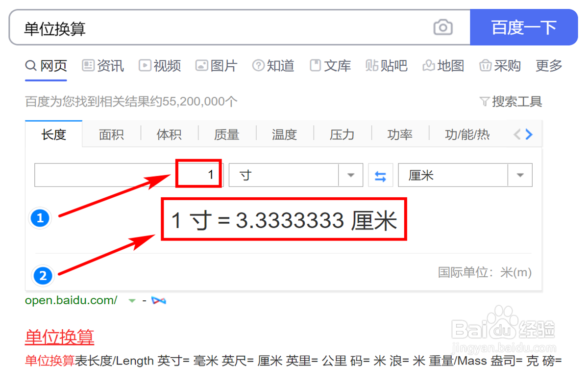Click the open.baidu.com source link
This screenshot has width=588, height=368.
pos(71,300)
